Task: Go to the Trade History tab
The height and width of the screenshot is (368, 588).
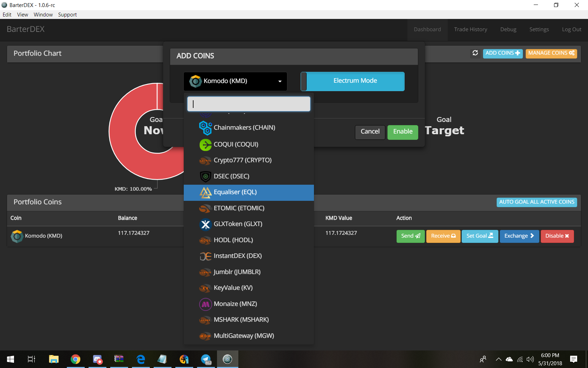Action: point(470,29)
